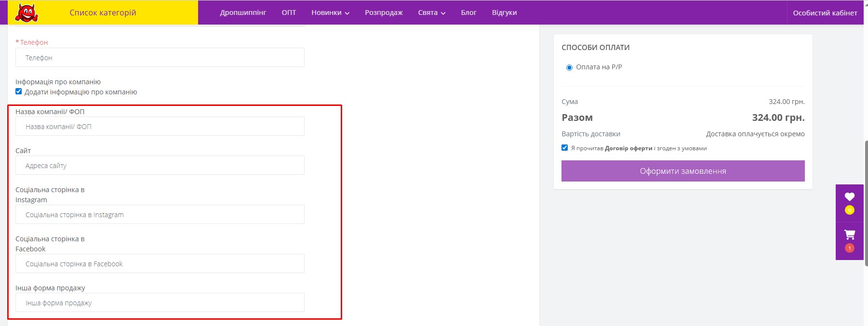Click the page vertical scrollbar thumb
This screenshot has width=868, height=326.
tap(866, 202)
